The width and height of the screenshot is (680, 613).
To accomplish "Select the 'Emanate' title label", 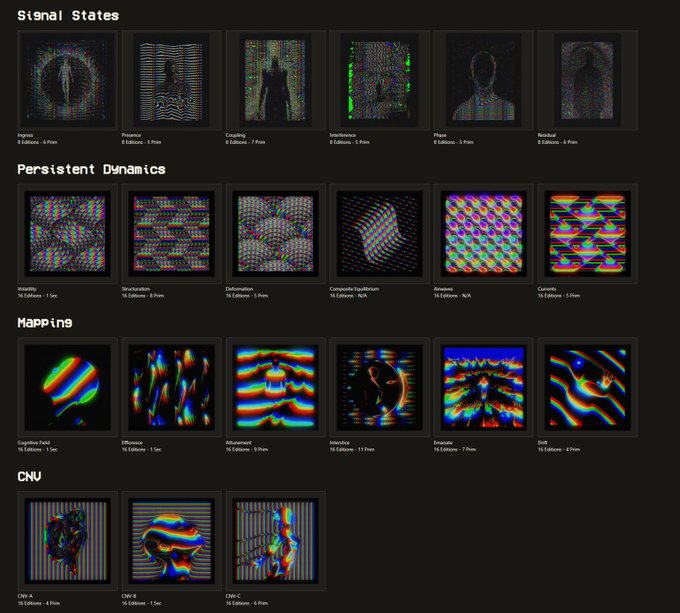I will [x=443, y=443].
